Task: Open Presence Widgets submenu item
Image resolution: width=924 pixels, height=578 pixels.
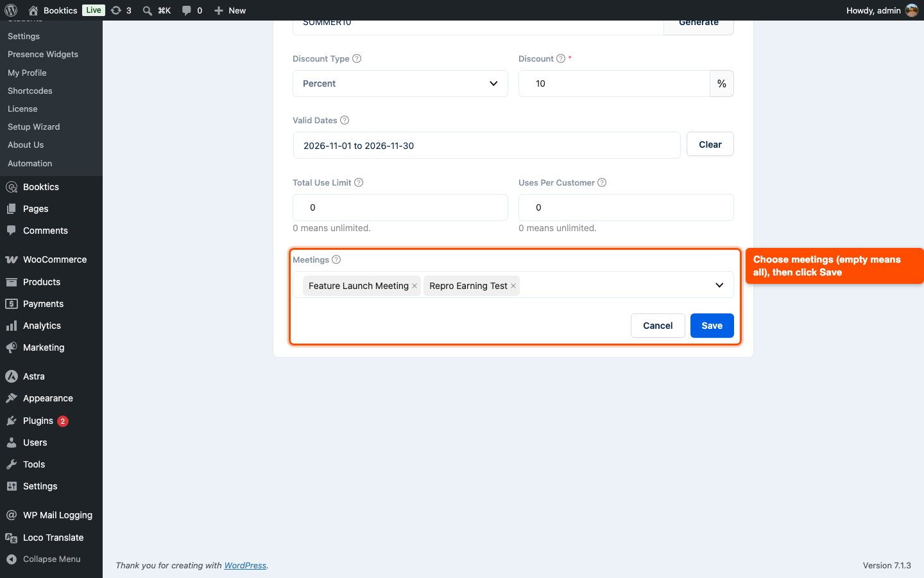Action: coord(43,55)
